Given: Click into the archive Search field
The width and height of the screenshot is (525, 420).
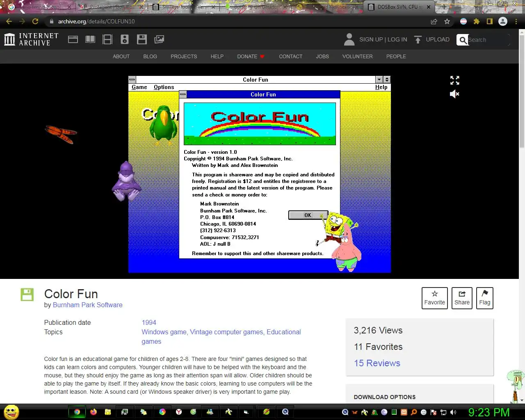Looking at the screenshot, I should coord(488,40).
